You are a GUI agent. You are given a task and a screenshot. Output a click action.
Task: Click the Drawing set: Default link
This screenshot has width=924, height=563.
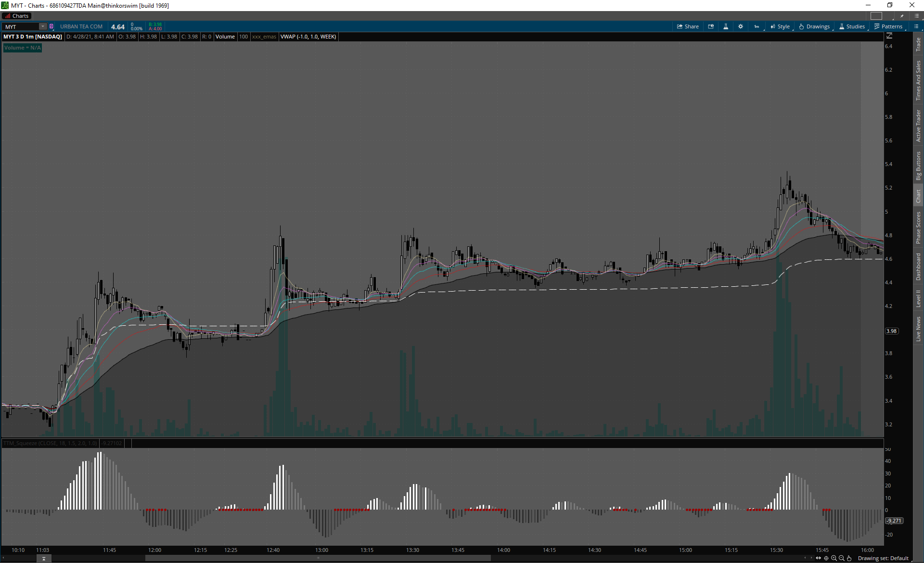(883, 558)
